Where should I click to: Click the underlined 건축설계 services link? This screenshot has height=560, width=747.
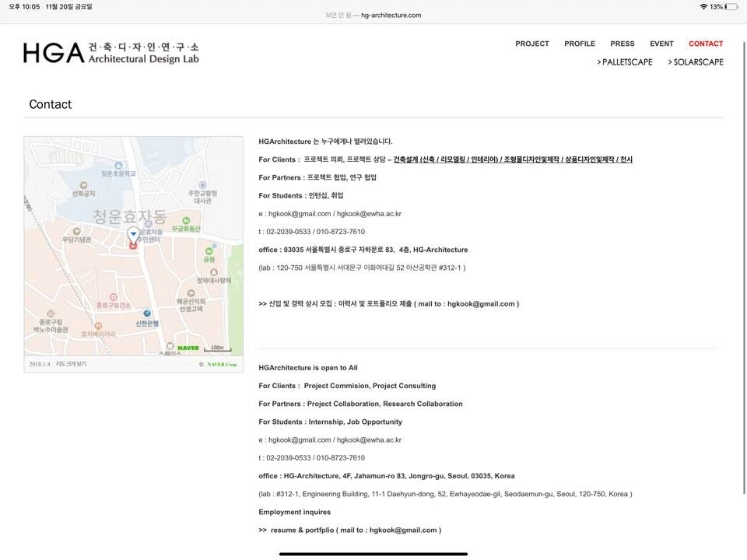[x=513, y=159]
